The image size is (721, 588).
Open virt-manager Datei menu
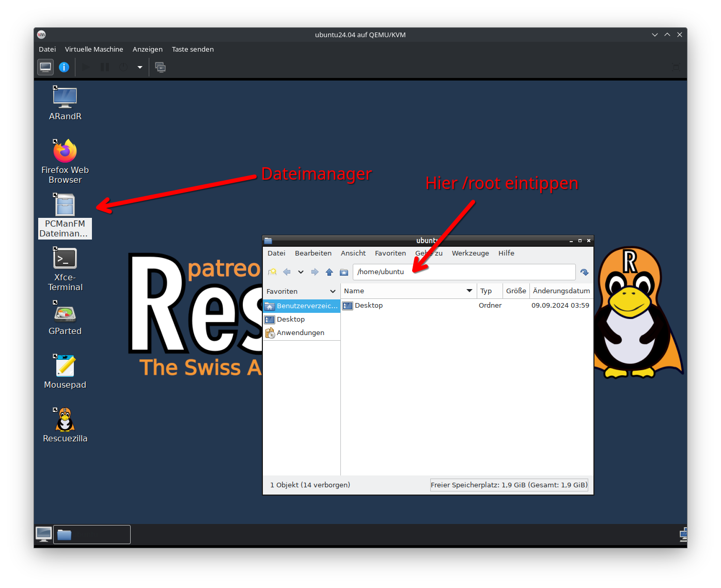click(x=47, y=50)
